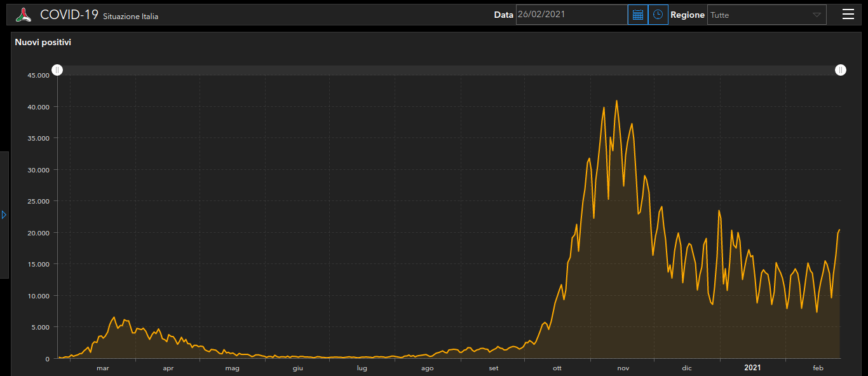Click the Nuovi positivi chart title

[43, 43]
